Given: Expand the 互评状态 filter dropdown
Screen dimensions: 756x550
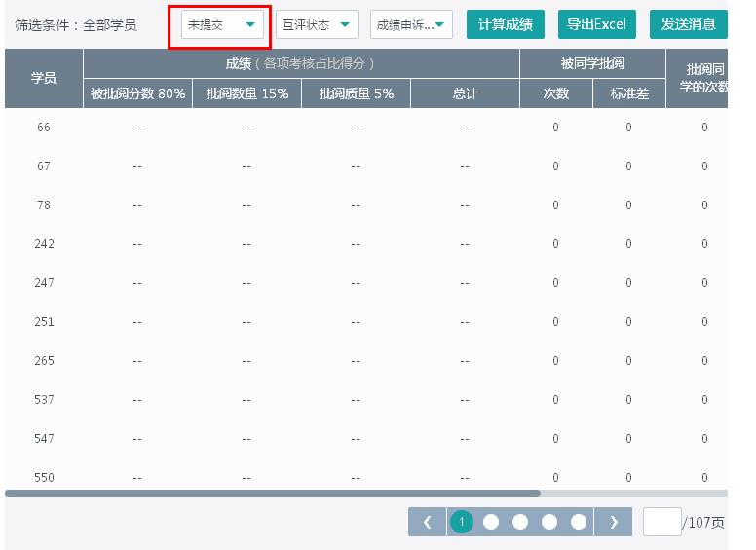Looking at the screenshot, I should coord(317,25).
